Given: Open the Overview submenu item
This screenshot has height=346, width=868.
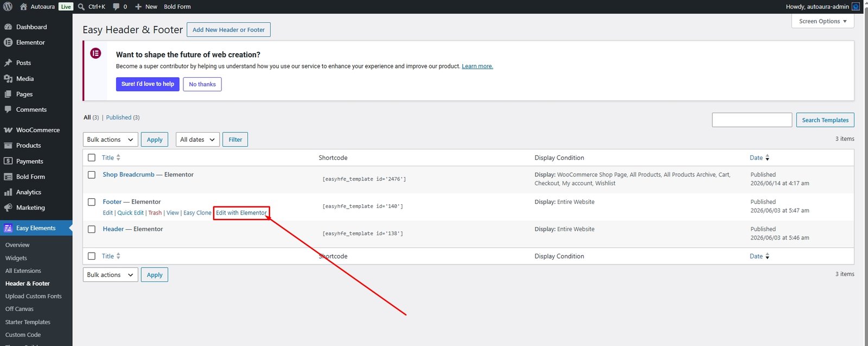Looking at the screenshot, I should click(x=17, y=245).
